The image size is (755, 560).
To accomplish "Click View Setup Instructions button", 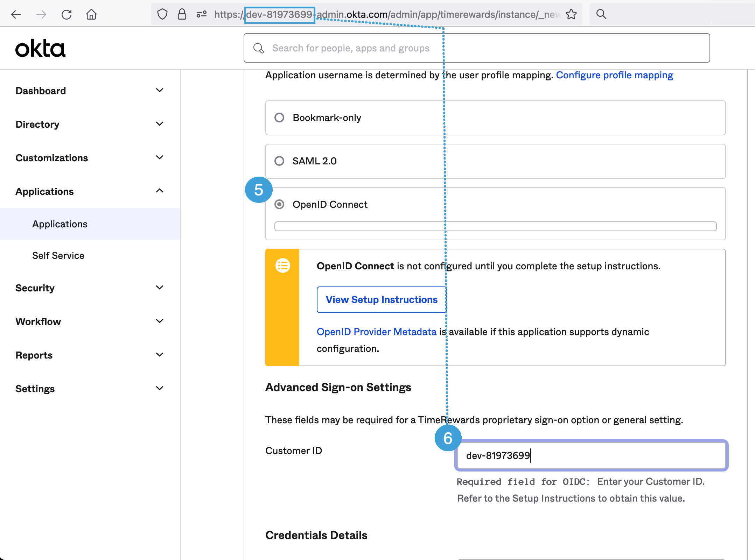I will click(382, 300).
